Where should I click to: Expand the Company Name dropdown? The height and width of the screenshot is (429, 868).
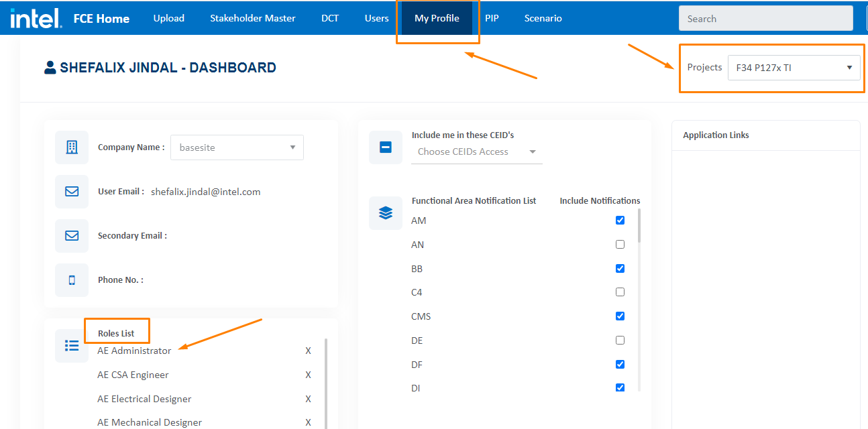point(237,147)
